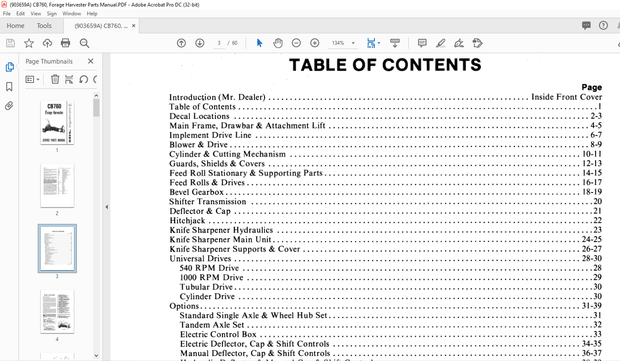Viewport: 620px width, 361px height.
Task: Open the notifications chat icon
Action: pyautogui.click(x=586, y=26)
